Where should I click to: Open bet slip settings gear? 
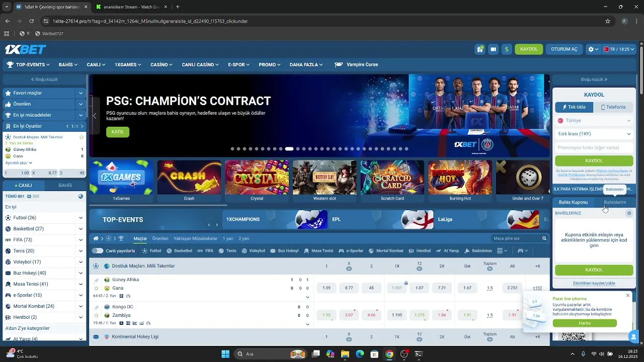tap(629, 213)
